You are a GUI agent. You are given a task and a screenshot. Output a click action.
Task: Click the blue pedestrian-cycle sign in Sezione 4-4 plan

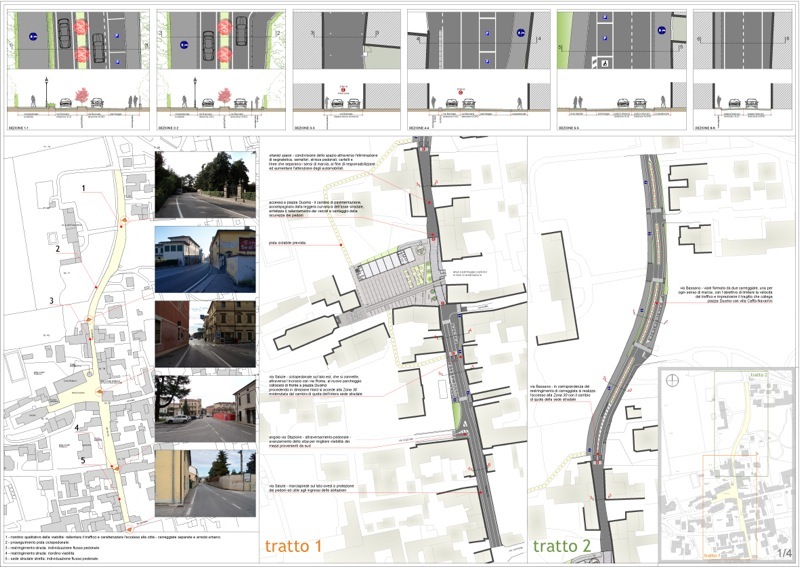pos(520,32)
